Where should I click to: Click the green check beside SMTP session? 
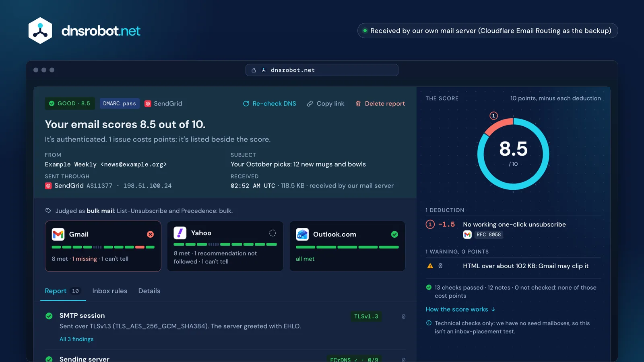coord(49,316)
